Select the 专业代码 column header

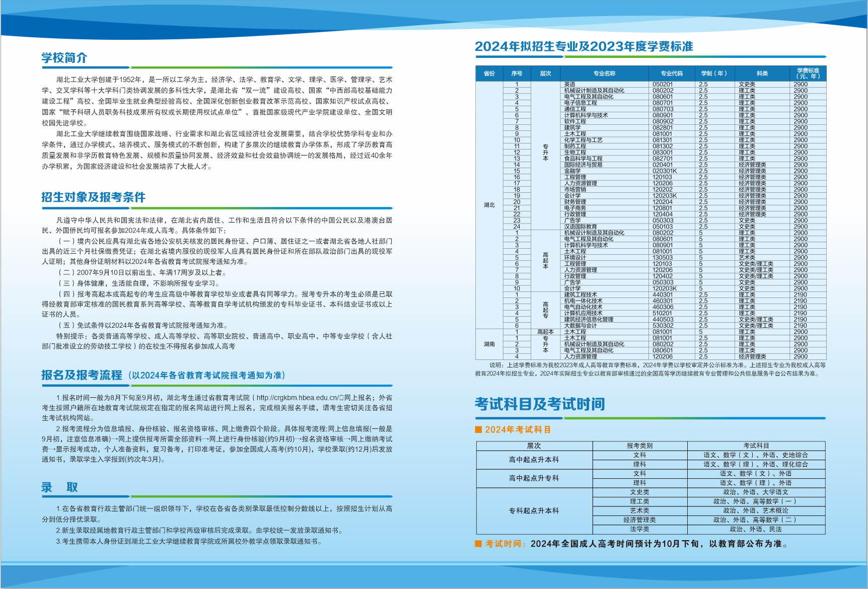(x=672, y=73)
